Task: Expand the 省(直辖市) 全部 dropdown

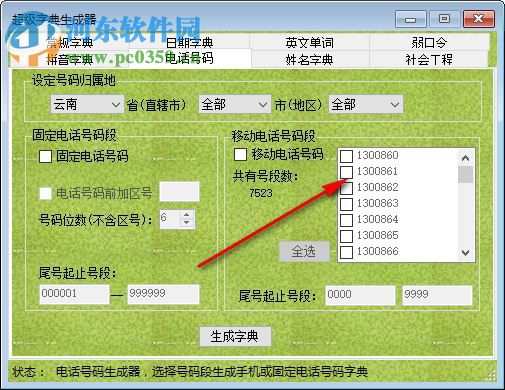Action: tap(235, 104)
